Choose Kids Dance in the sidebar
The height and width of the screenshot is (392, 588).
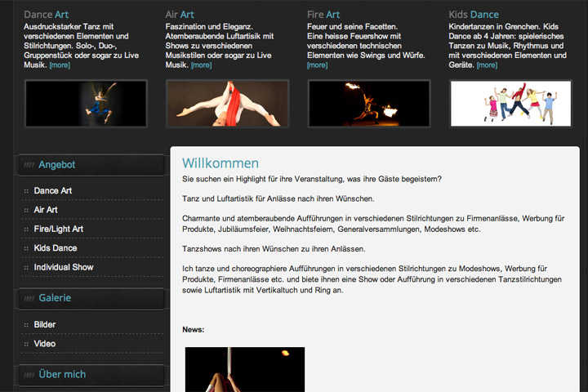56,248
